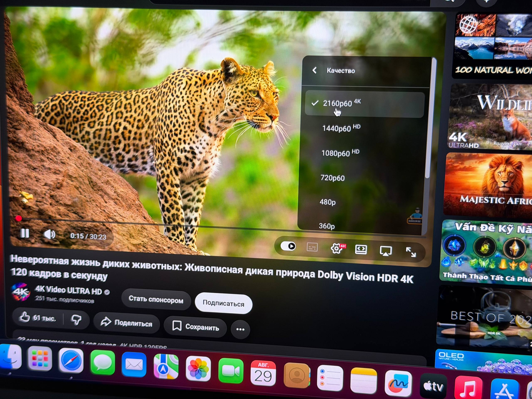Screen dimensions: 532x399
Task: Click the Сохранить save button
Action: pos(196,327)
